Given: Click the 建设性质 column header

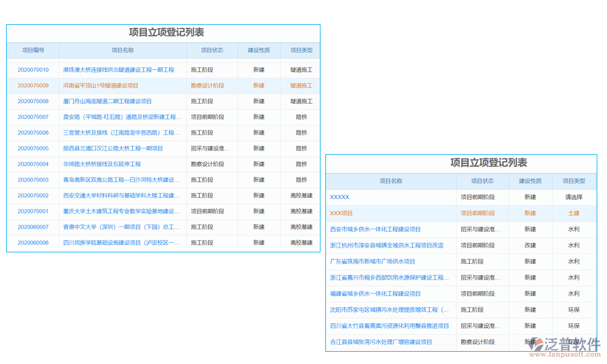Looking at the screenshot, I should pyautogui.click(x=258, y=51).
